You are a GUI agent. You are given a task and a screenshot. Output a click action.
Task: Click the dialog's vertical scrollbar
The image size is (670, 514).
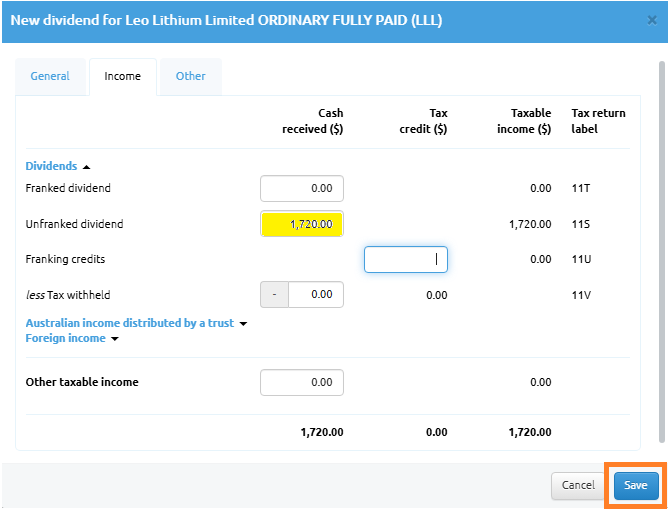[661, 252]
